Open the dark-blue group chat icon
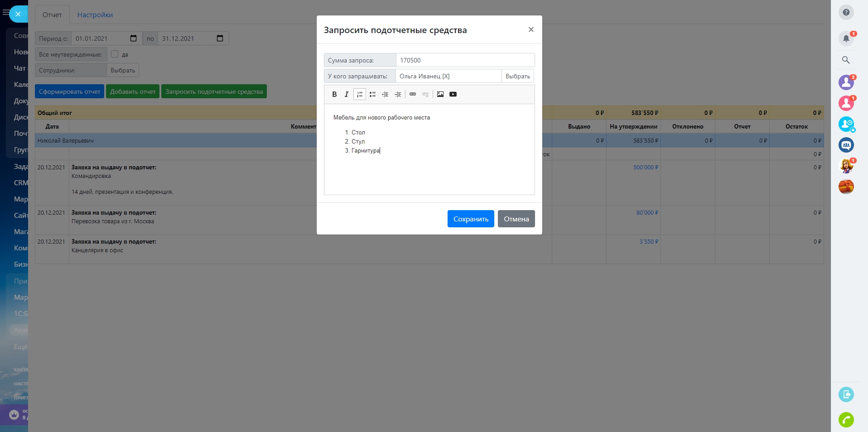Image resolution: width=868 pixels, height=432 pixels. pyautogui.click(x=846, y=145)
